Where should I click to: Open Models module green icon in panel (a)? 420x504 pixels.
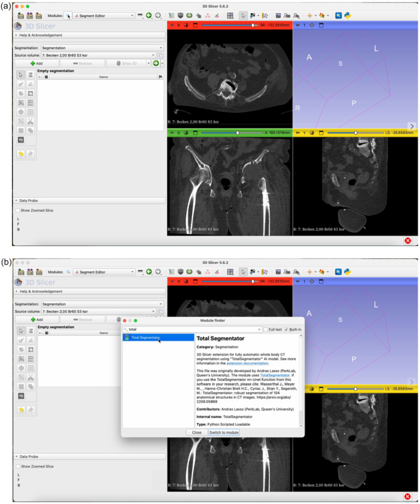pos(190,16)
